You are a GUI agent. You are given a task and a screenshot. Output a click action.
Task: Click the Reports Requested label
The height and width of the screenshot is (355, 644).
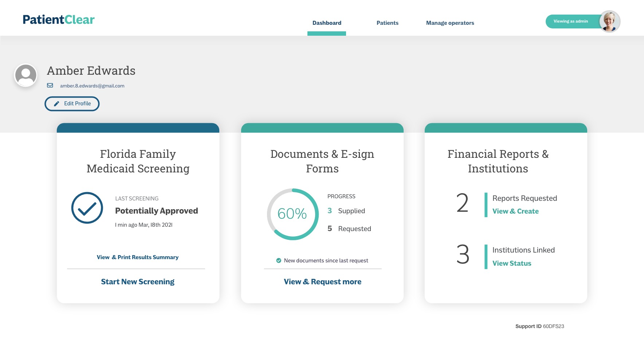[x=525, y=198]
